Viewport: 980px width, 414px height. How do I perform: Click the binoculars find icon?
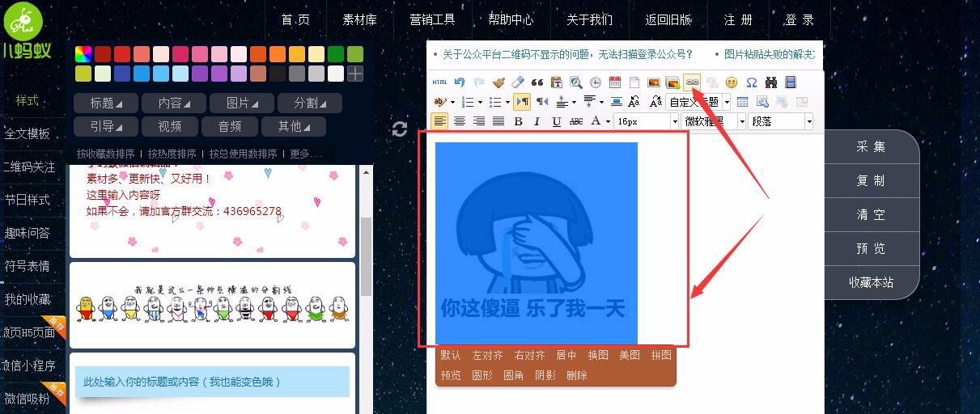coord(770,82)
